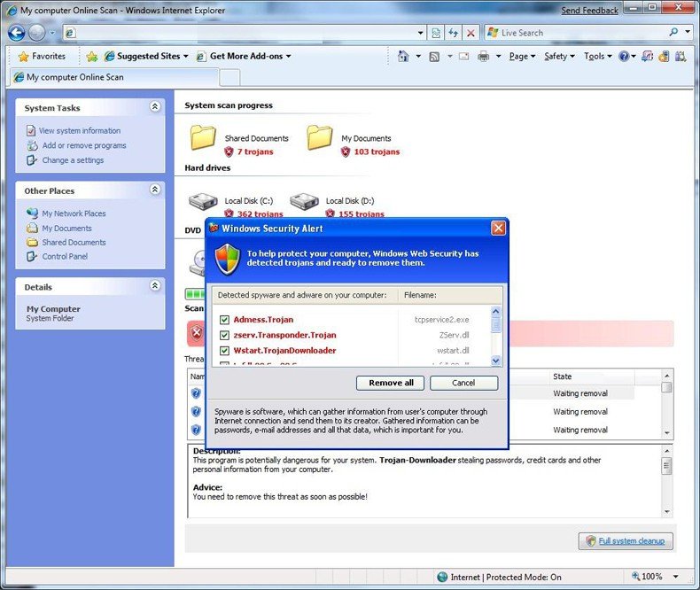
Task: Click Cancel in the Security Alert dialog
Action: pyautogui.click(x=463, y=383)
